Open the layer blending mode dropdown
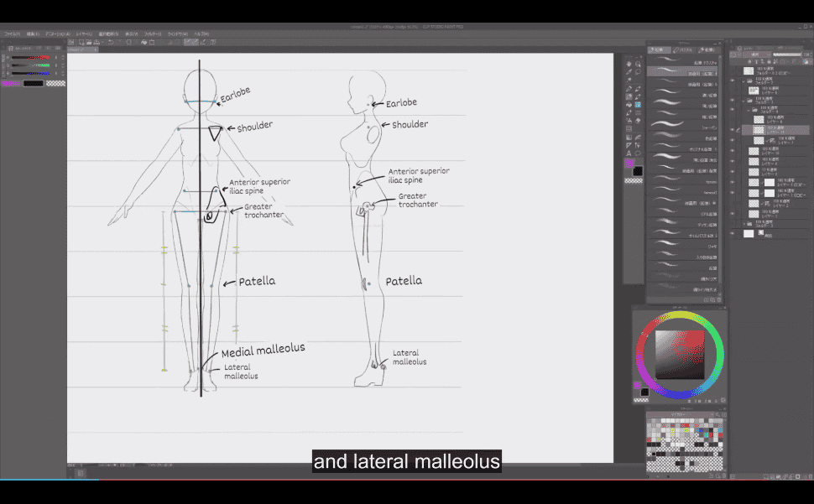 point(755,55)
